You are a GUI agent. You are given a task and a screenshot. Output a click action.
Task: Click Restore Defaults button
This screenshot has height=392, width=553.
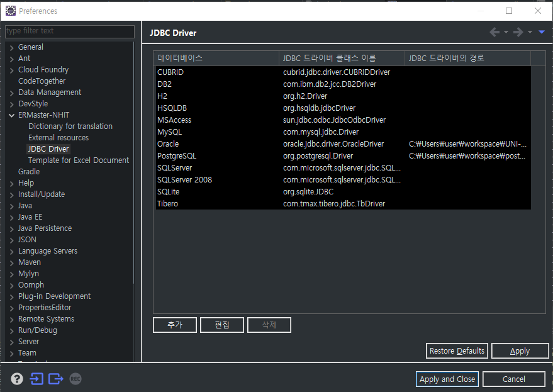(457, 350)
